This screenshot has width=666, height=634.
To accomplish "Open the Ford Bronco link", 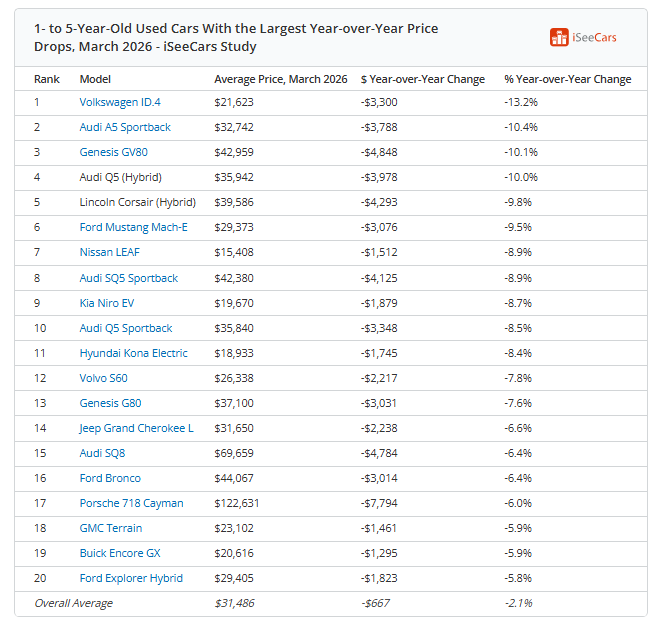I will [x=110, y=479].
